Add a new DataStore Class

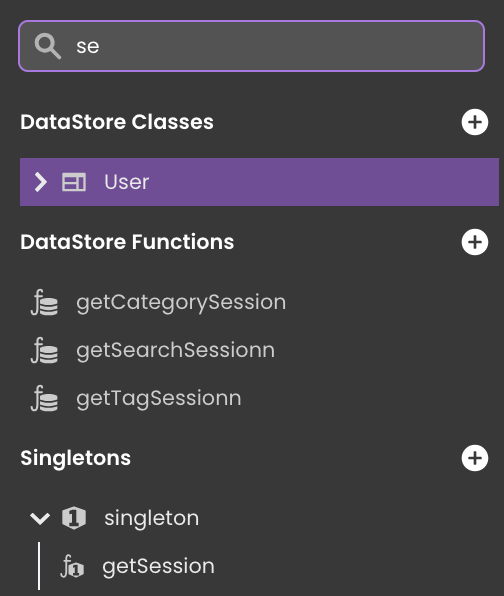[x=475, y=122]
